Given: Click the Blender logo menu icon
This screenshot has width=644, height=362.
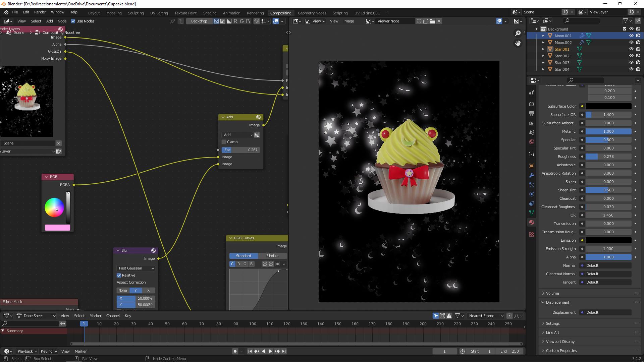Looking at the screenshot, I should [6, 12].
